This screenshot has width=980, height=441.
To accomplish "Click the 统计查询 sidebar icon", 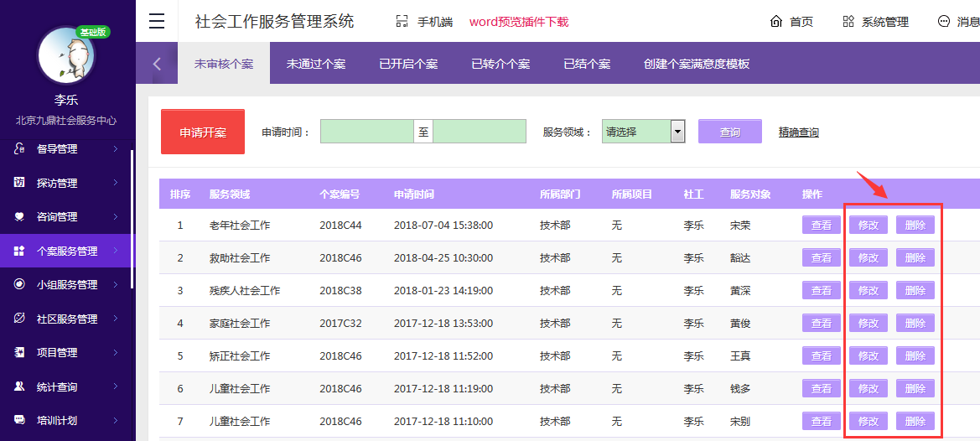I will 19,387.
